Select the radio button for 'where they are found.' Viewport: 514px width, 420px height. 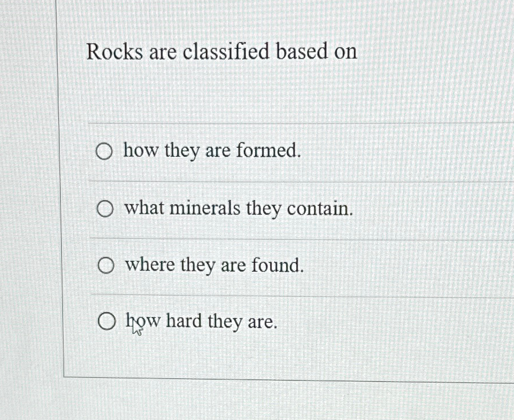coord(106,265)
